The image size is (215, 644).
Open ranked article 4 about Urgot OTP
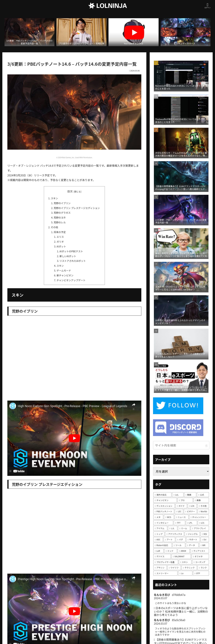[181, 177]
